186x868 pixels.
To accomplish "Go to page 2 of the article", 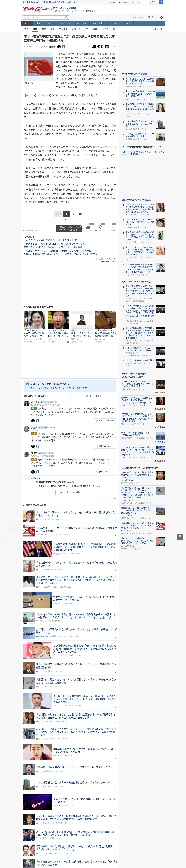I will click(x=74, y=214).
